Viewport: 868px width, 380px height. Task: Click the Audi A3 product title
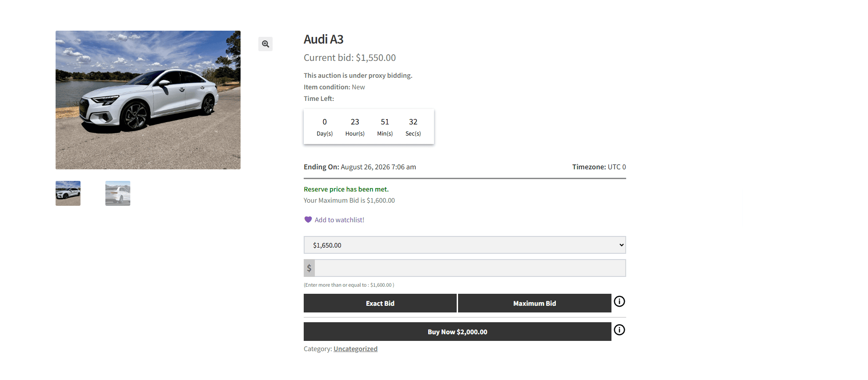click(x=324, y=40)
